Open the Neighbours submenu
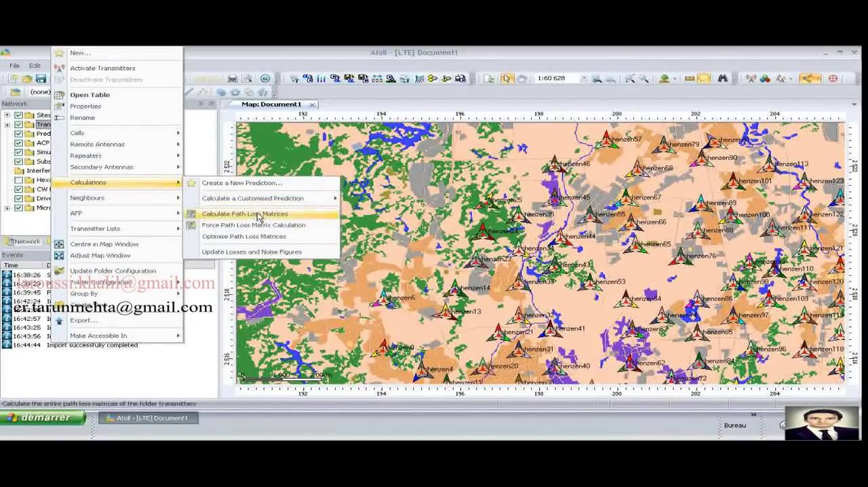This screenshot has width=868, height=487. pos(117,198)
